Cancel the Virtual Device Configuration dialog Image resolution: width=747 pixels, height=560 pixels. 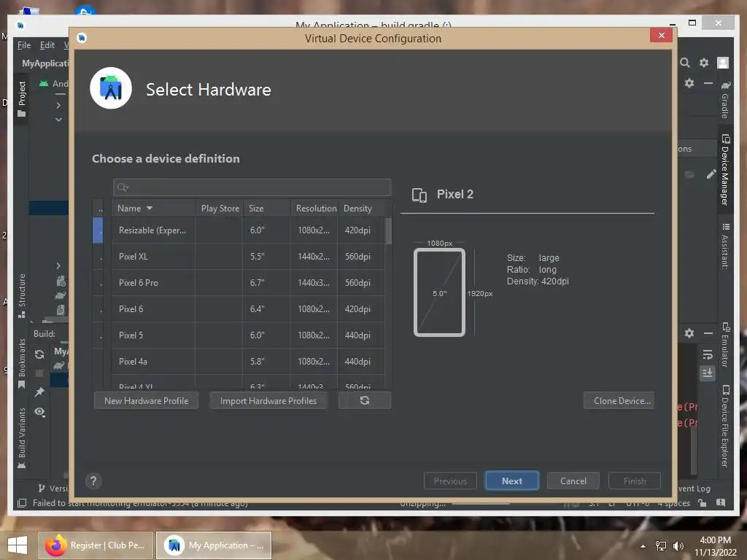pyautogui.click(x=573, y=481)
